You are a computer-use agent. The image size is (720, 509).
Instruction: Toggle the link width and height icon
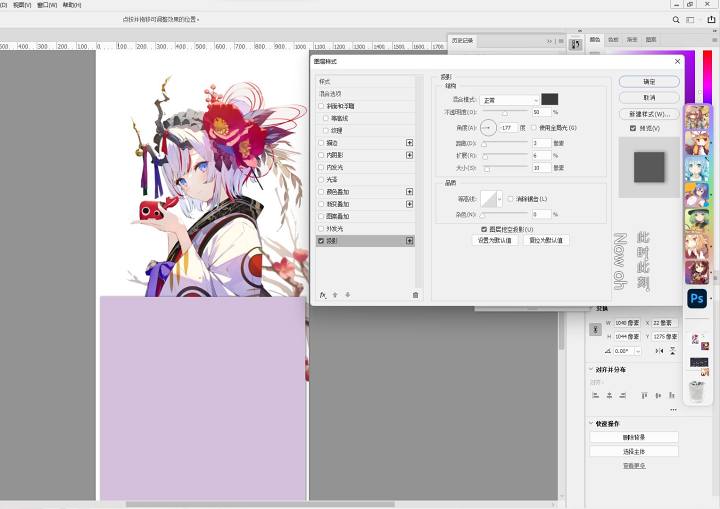point(595,329)
